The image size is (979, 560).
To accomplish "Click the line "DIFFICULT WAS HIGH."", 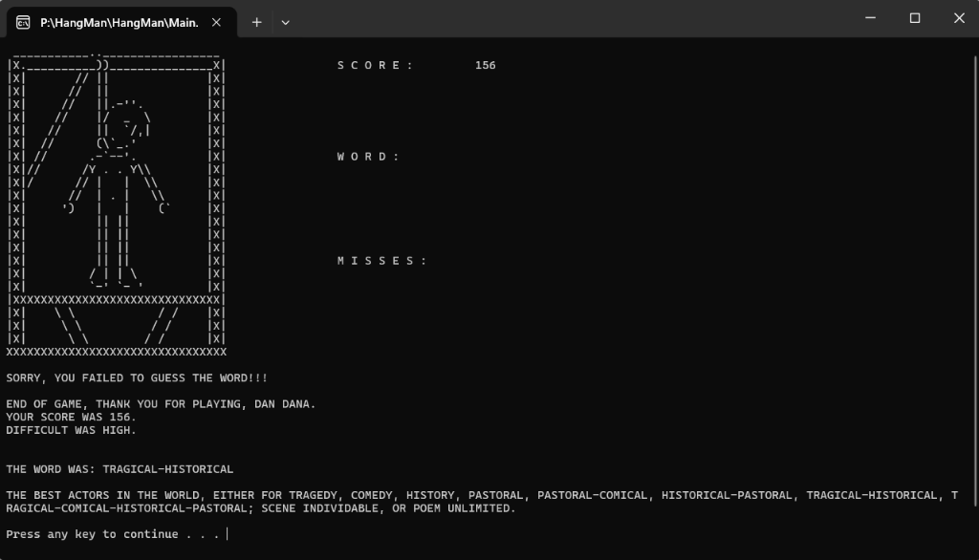I will pos(71,430).
